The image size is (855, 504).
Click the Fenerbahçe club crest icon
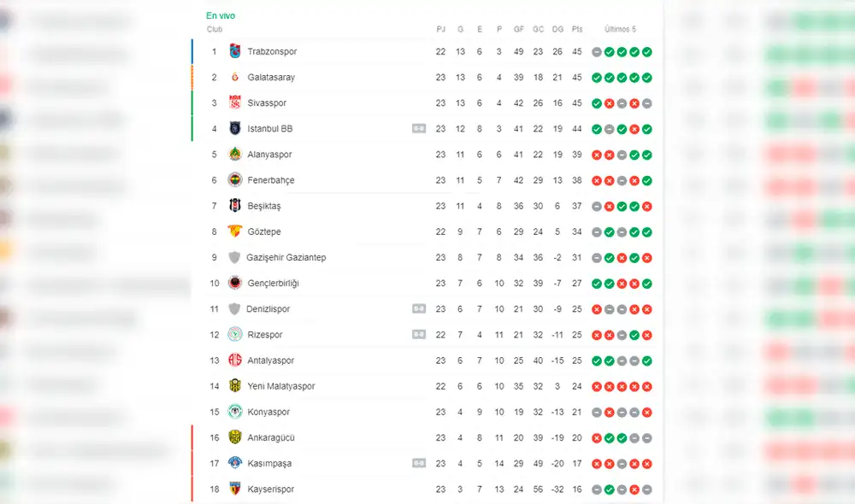(x=235, y=180)
